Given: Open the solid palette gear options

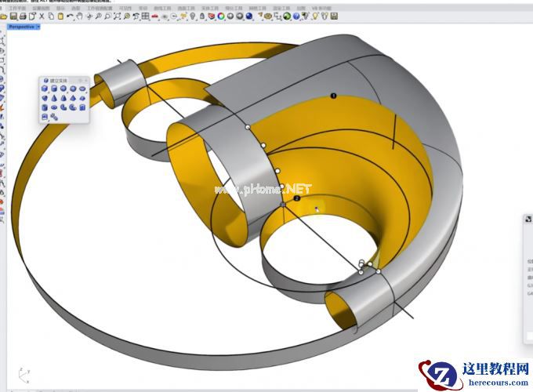Looking at the screenshot, I should pos(78,80).
